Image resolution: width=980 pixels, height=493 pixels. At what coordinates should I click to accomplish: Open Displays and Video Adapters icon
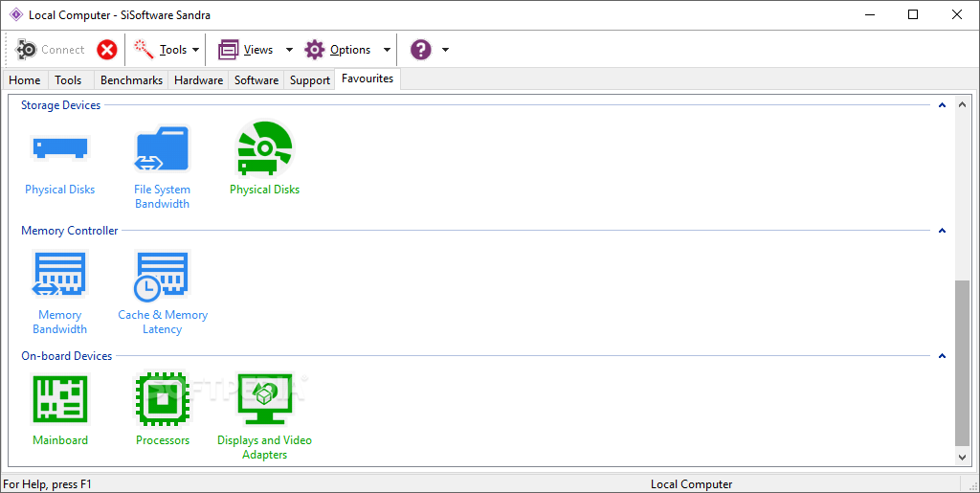point(265,398)
